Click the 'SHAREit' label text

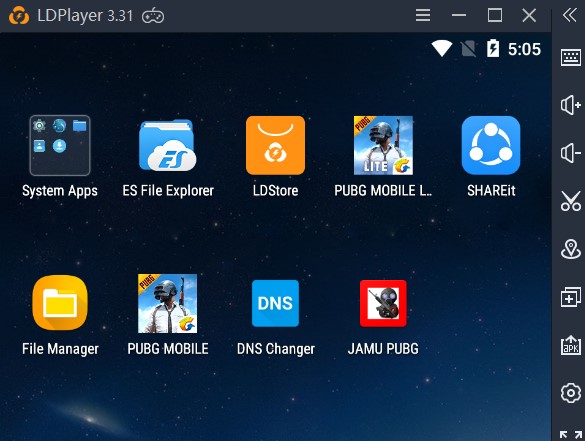491,191
